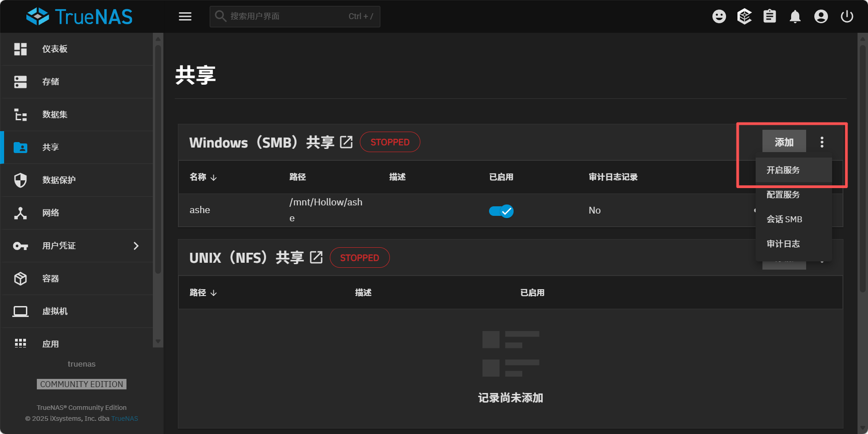
Task: Select 配置服务 from the menu
Action: pos(783,194)
